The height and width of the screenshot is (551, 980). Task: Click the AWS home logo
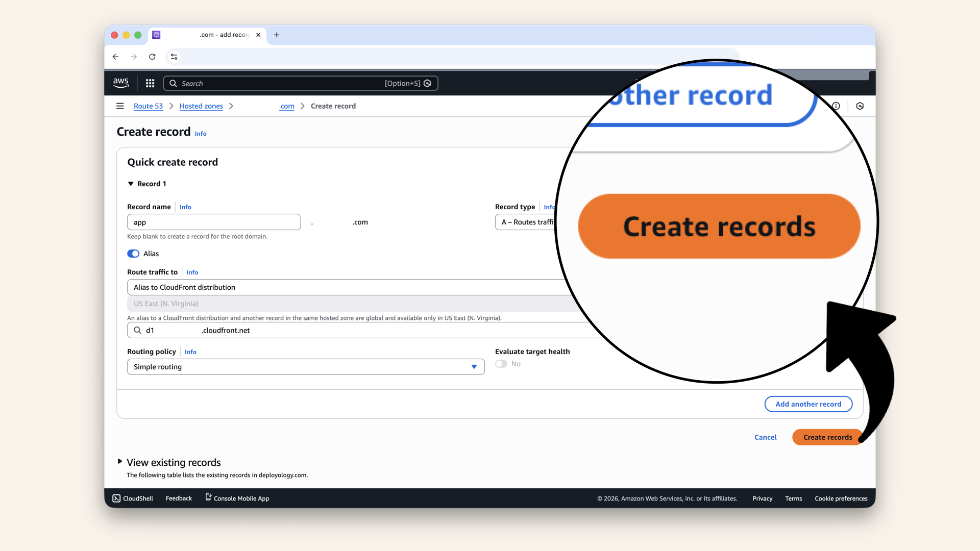tap(120, 83)
